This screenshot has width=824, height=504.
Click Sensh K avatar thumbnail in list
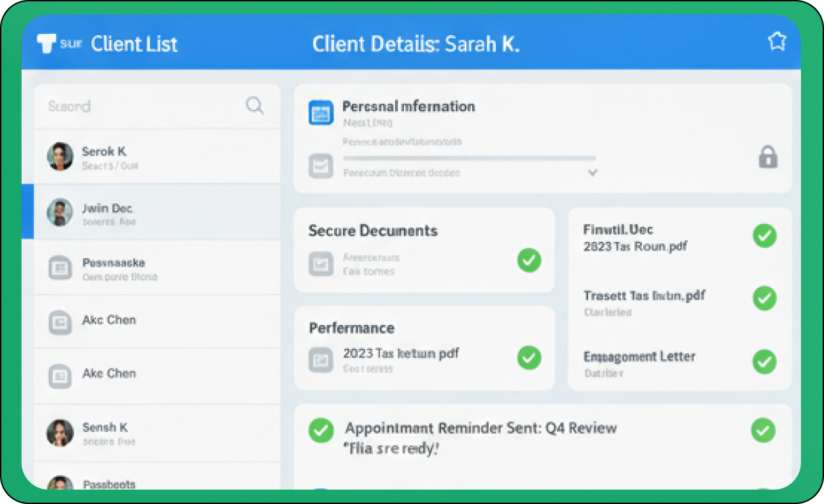(x=60, y=433)
